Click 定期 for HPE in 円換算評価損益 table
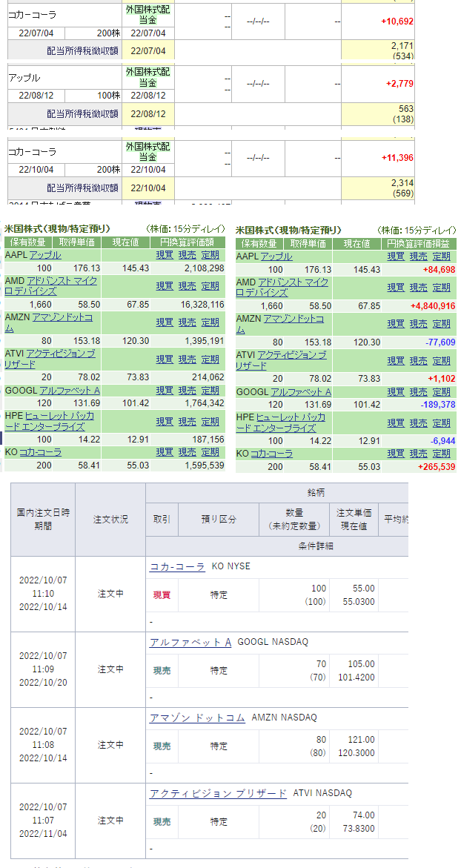Screen dimensions: 461x868 [442, 423]
